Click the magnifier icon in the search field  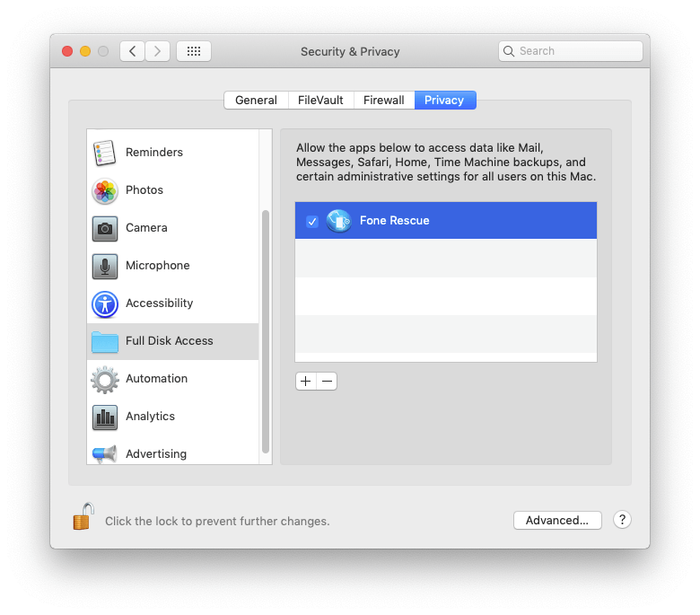click(509, 51)
